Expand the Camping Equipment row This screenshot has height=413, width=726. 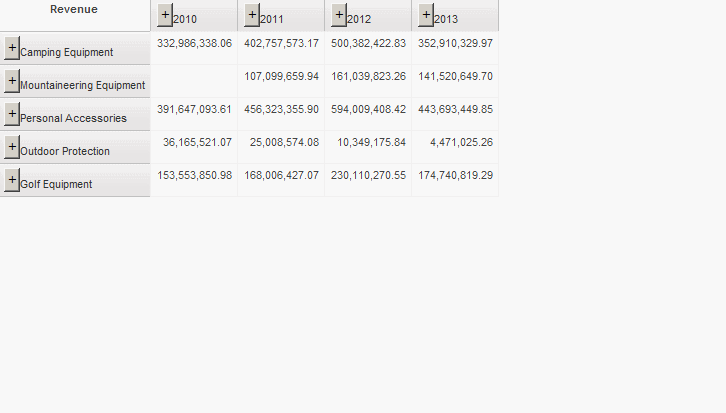(x=12, y=48)
